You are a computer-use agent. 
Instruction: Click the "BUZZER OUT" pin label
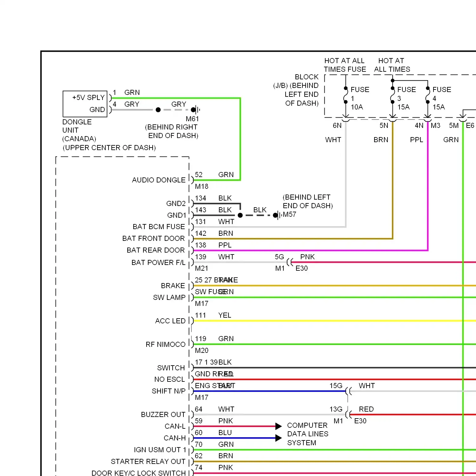[x=163, y=415]
